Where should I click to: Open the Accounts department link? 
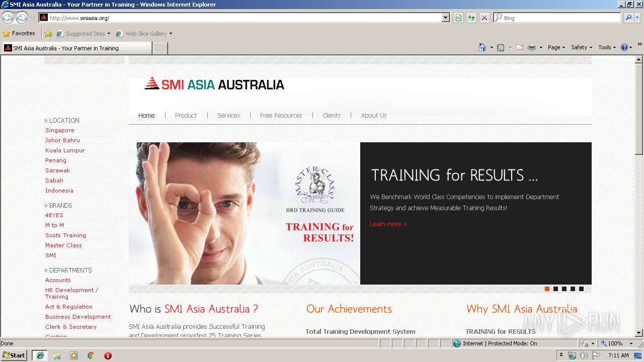(58, 280)
